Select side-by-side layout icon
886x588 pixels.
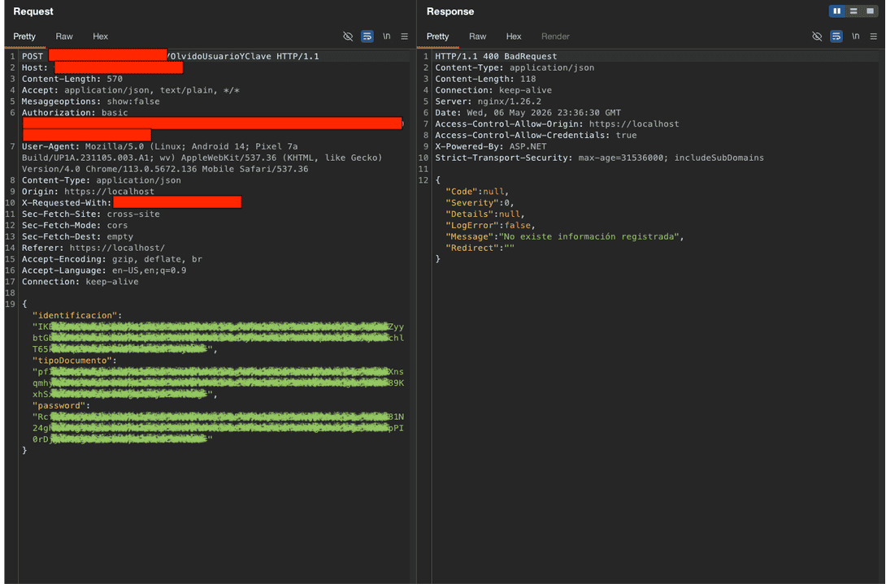[x=837, y=11]
